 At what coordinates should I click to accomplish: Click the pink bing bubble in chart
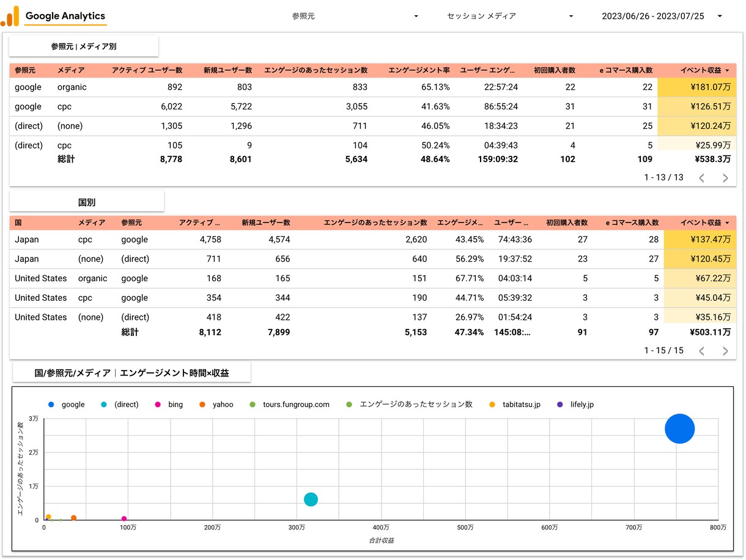click(124, 519)
